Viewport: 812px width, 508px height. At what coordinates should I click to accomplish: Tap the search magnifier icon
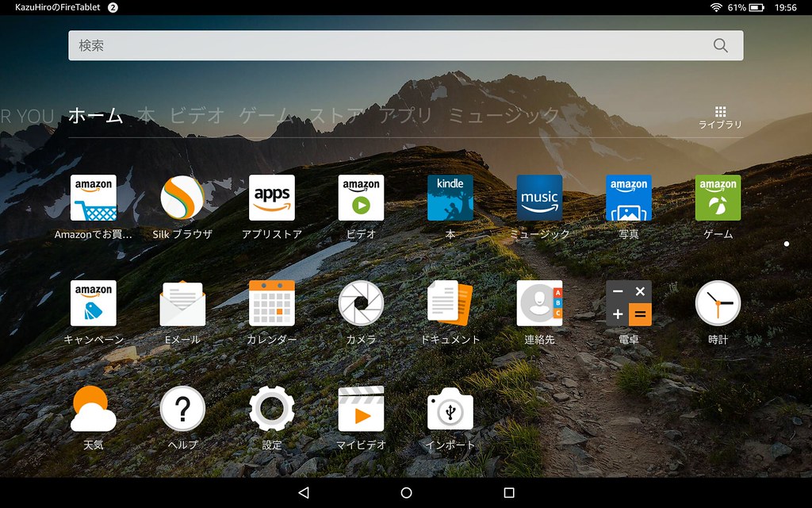[x=720, y=45]
